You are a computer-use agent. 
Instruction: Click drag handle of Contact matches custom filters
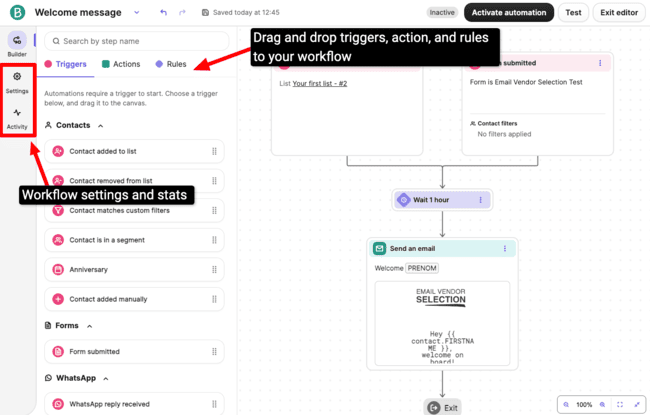(214, 211)
